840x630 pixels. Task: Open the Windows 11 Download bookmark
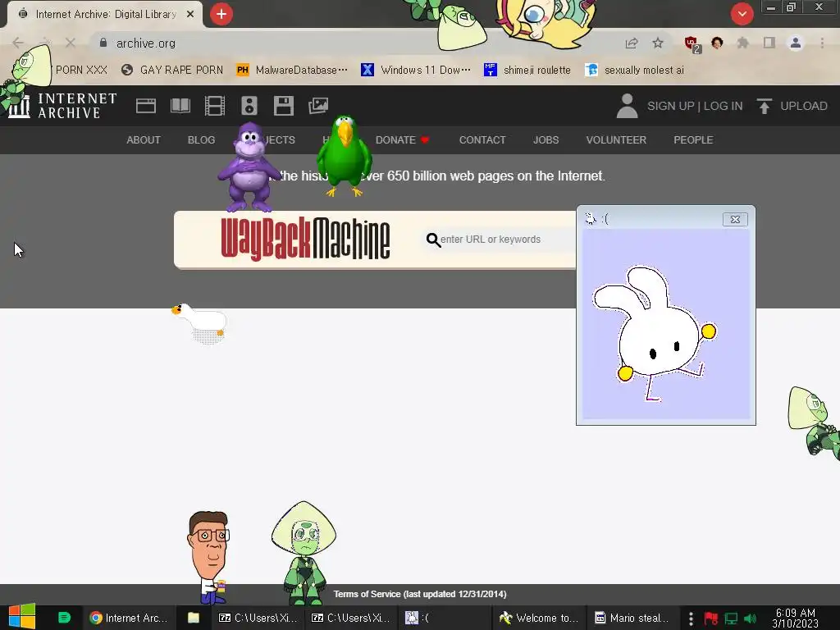(416, 71)
